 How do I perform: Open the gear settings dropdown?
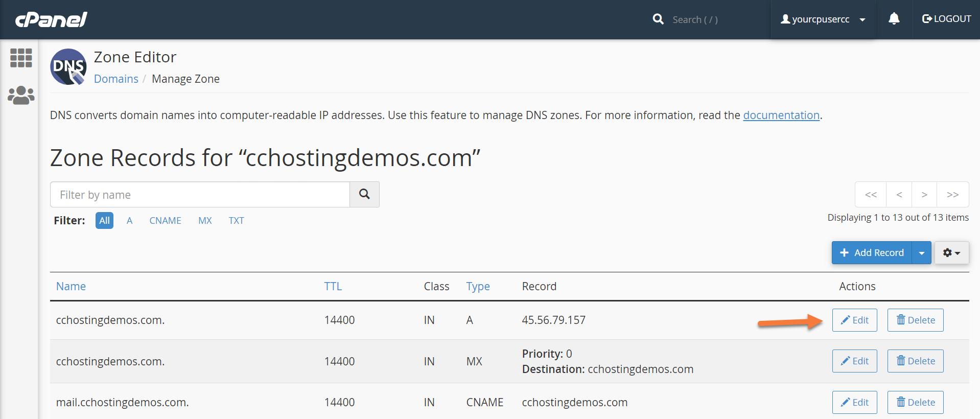[x=951, y=253]
